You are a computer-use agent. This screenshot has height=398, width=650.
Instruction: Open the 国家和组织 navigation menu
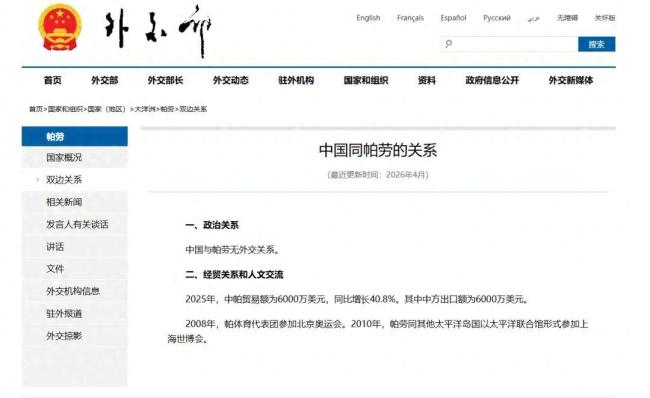coord(366,80)
